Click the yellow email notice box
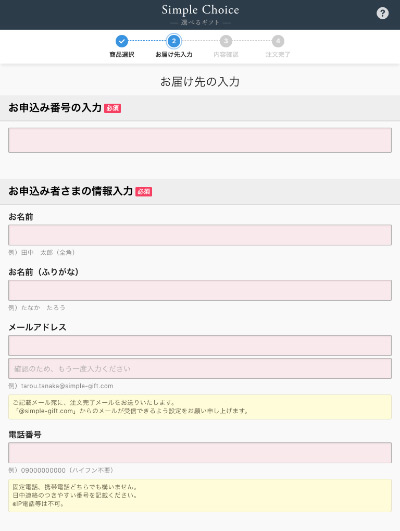The image size is (400, 531). pos(200,407)
